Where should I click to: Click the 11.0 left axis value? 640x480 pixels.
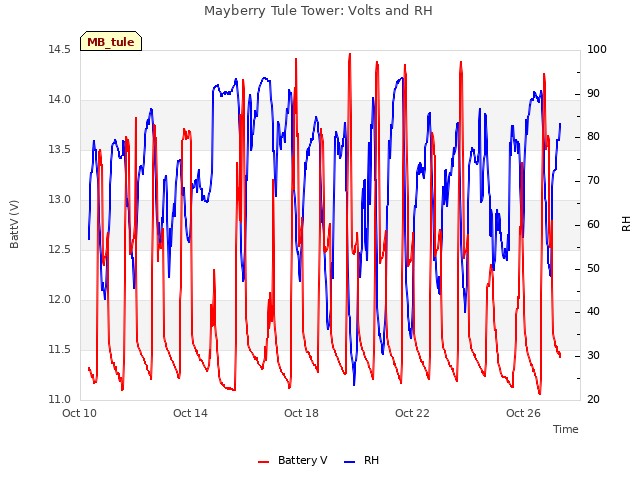click(x=59, y=399)
